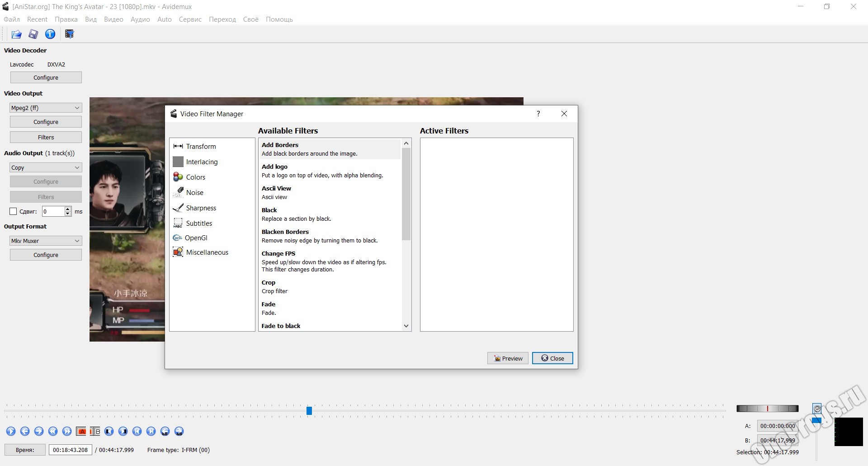This screenshot has height=466, width=868.
Task: Jump backward 60 seconds
Action: (x=165, y=431)
